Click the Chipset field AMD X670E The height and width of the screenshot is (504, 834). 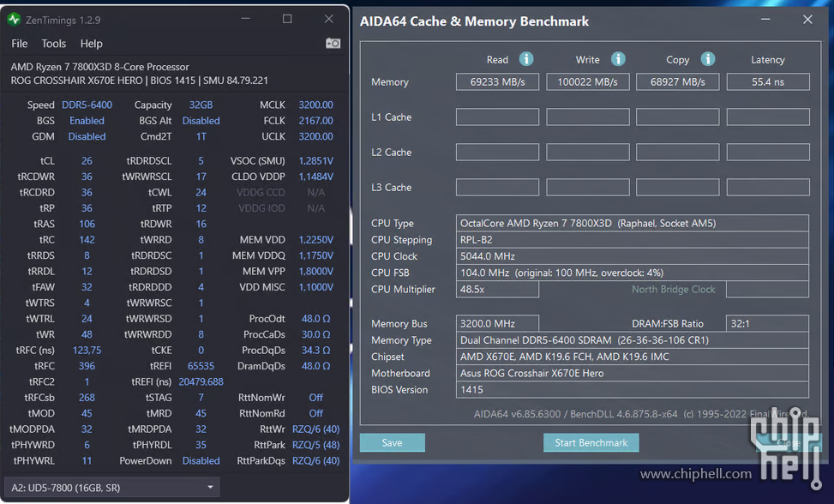pos(633,357)
